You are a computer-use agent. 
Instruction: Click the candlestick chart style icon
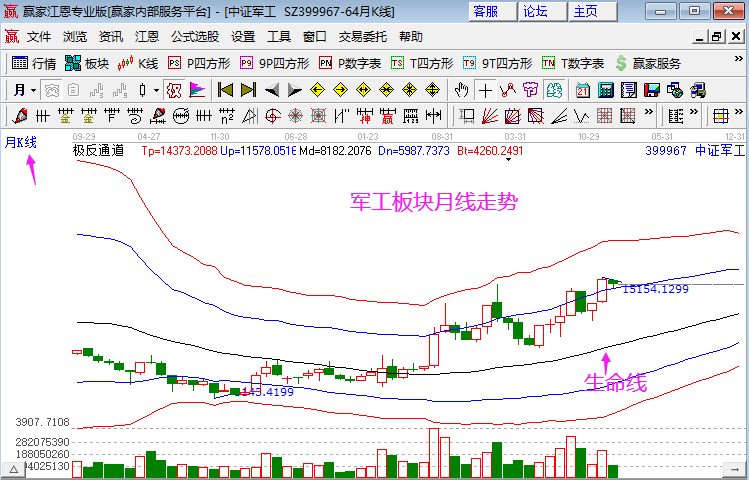tap(143, 90)
